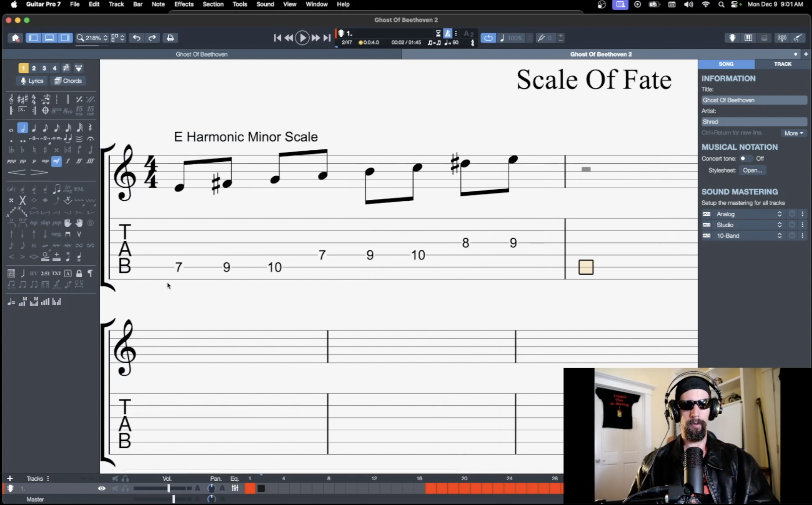The height and width of the screenshot is (505, 812).
Task: Open the Effects menu
Action: pos(184,4)
